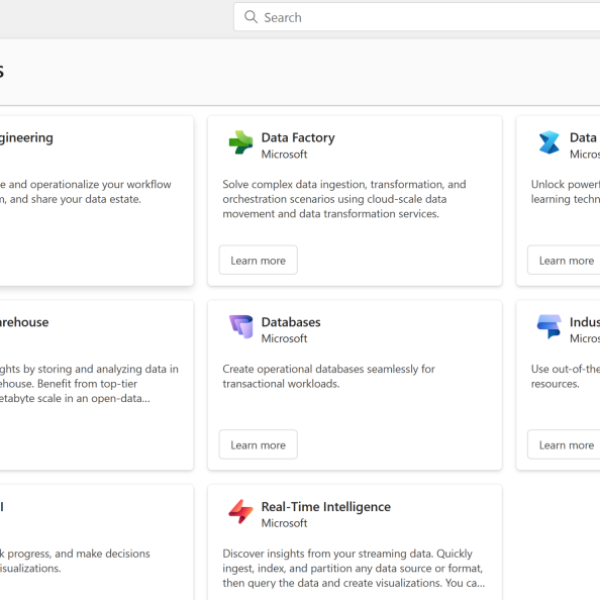Click Microsoft under Data Factory
Image resolution: width=600 pixels, height=600 pixels.
click(284, 154)
